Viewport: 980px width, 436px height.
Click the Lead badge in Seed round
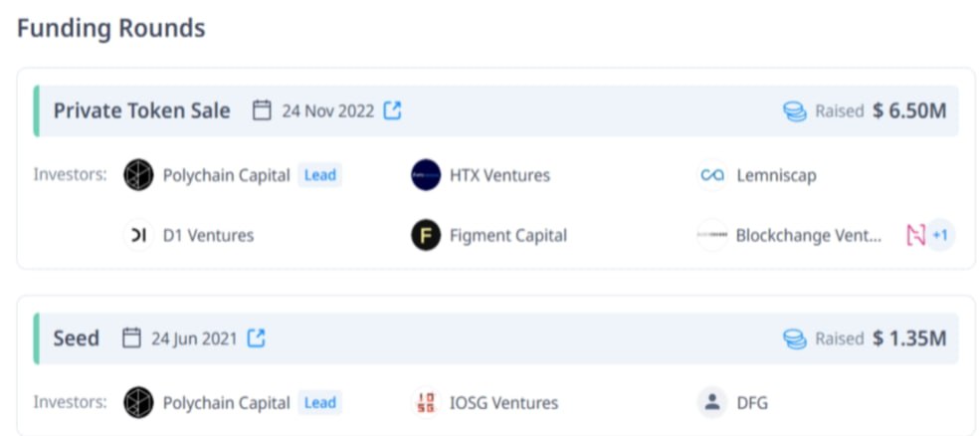coord(320,402)
